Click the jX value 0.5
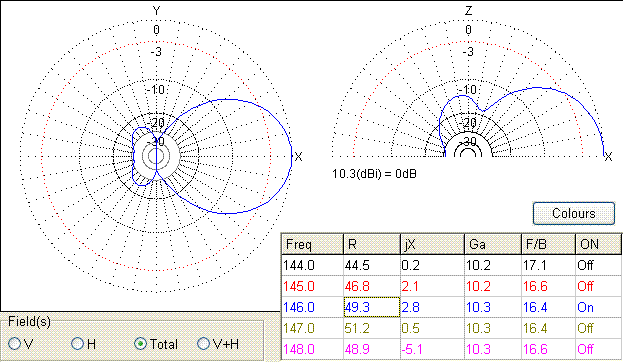623x362 pixels. point(432,328)
